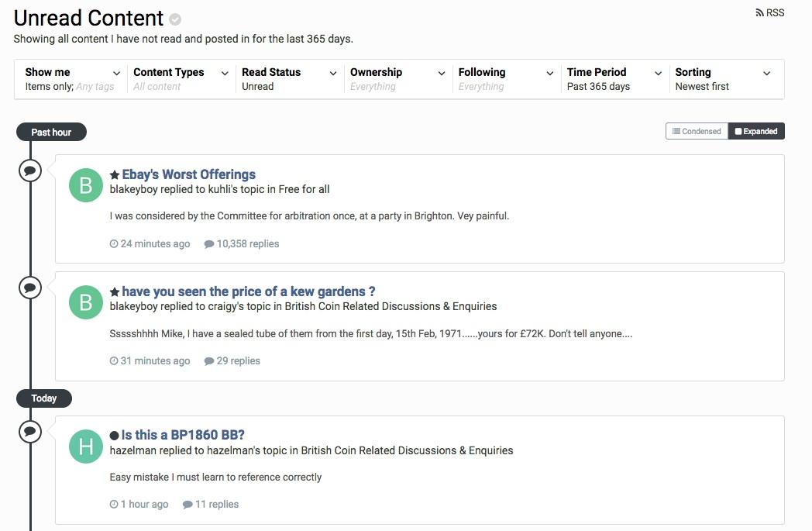Image resolution: width=812 pixels, height=531 pixels.
Task: Open the RSS feed icon link
Action: point(769,13)
